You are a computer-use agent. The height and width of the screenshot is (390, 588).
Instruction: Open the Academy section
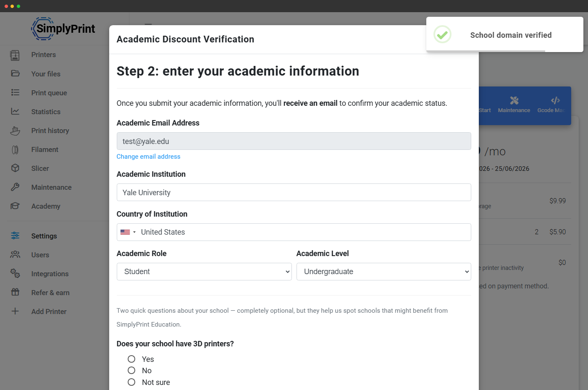click(46, 206)
